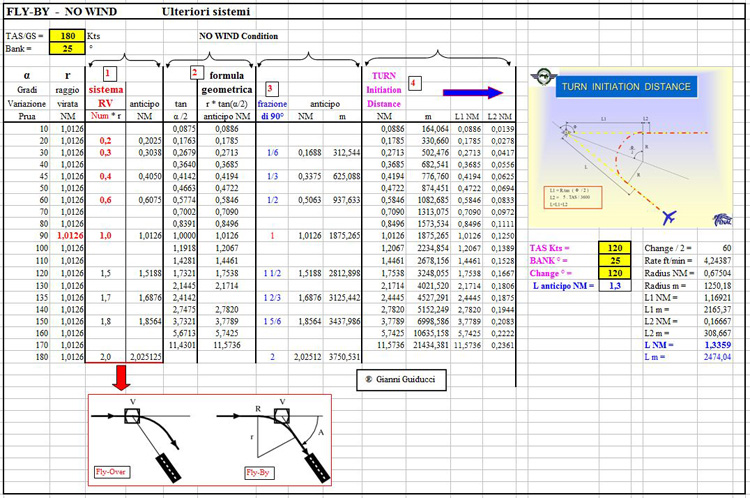Click the 'Radius NM =' value 0,67504
750x498 pixels.
tap(717, 273)
